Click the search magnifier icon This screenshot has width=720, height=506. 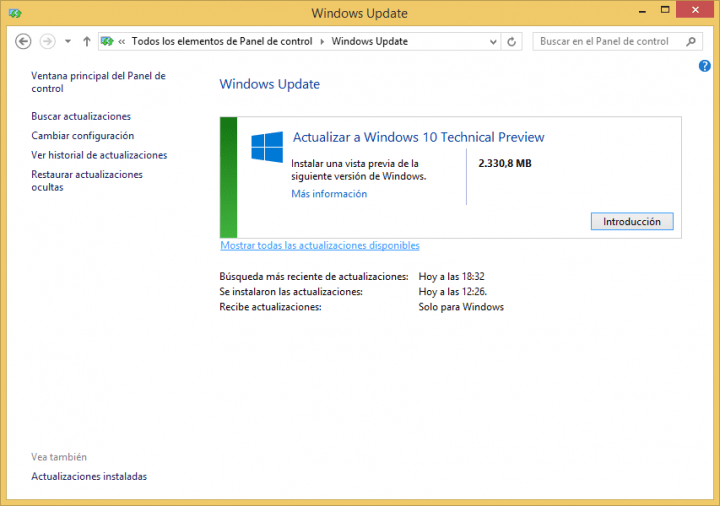click(691, 41)
